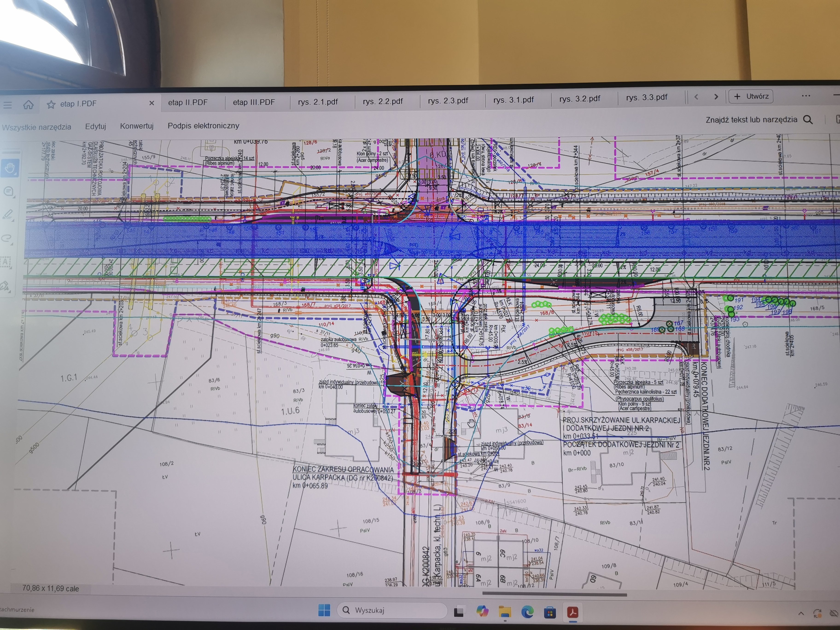Click the Utwórz create button

pyautogui.click(x=751, y=96)
